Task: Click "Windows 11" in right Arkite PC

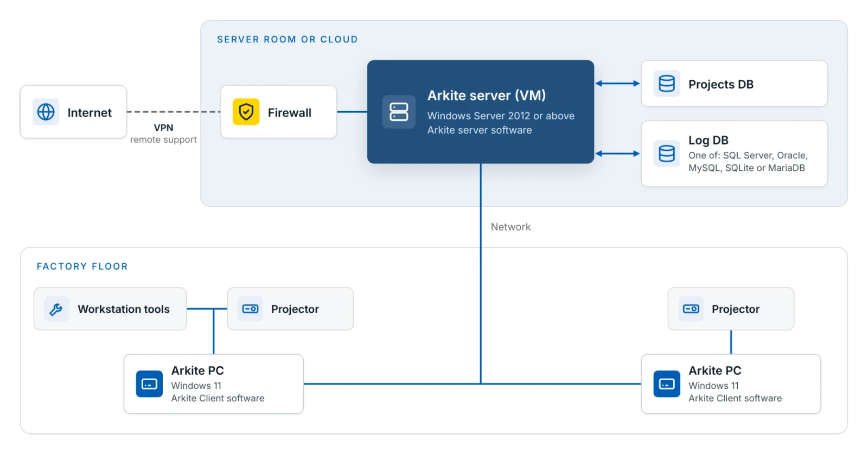Action: pos(714,386)
